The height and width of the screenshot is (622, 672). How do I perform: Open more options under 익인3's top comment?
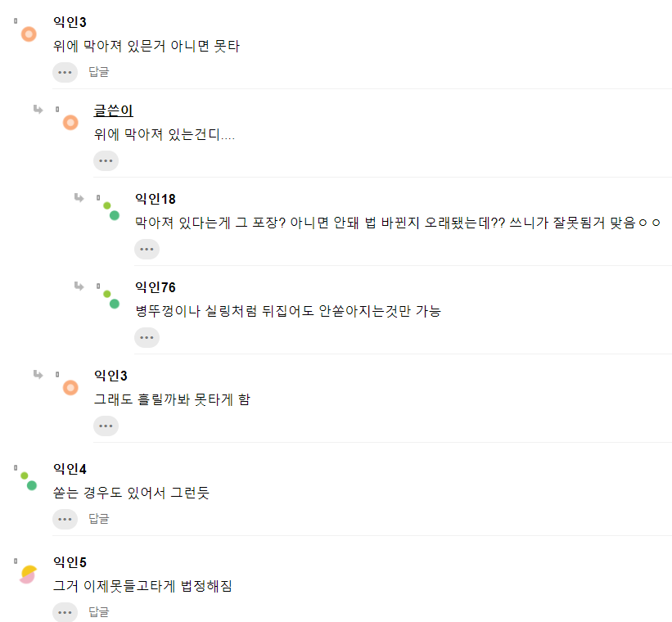(x=65, y=72)
